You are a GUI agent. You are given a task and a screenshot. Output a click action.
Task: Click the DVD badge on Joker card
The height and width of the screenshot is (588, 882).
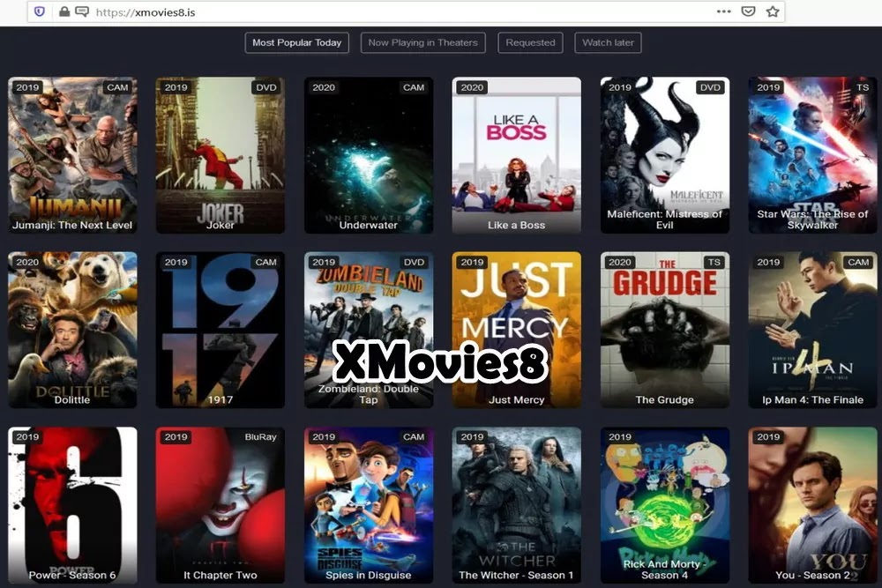point(266,87)
